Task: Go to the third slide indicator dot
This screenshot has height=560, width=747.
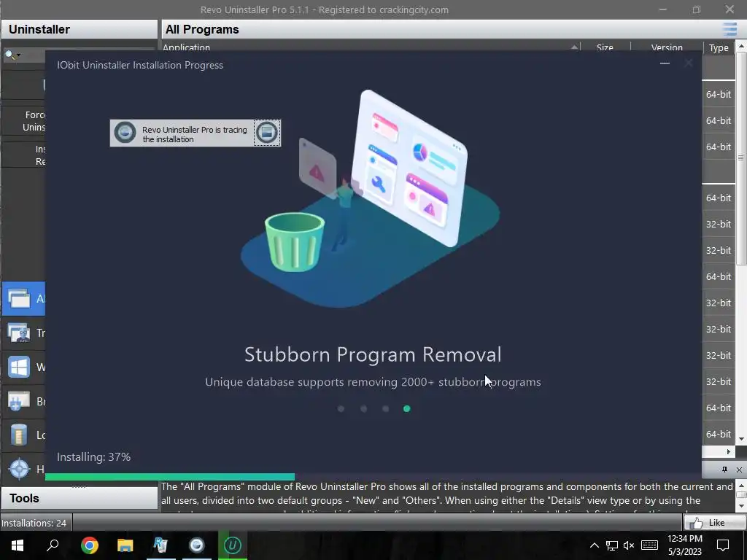Action: [385, 408]
